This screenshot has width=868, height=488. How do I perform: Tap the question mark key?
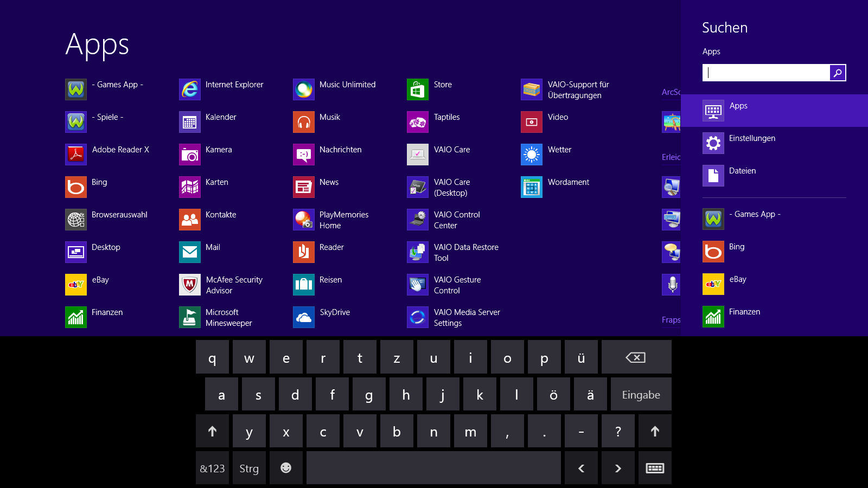[x=618, y=431]
